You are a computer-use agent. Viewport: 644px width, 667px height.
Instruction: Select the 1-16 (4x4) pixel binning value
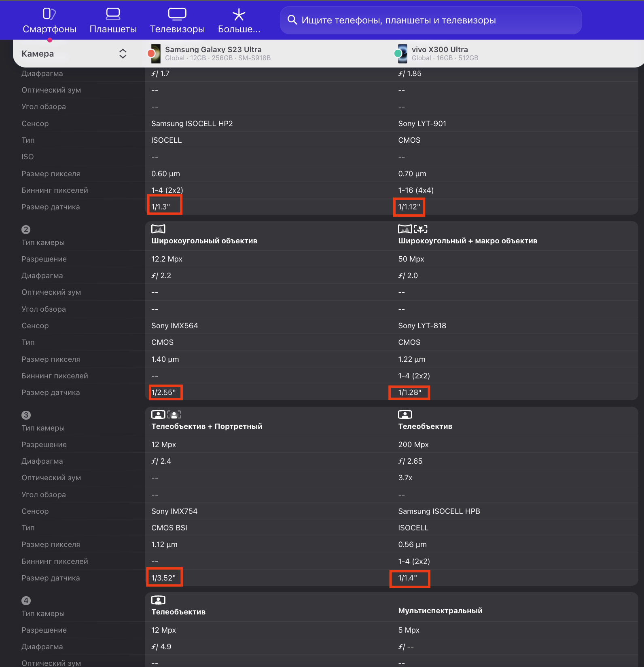(x=416, y=190)
